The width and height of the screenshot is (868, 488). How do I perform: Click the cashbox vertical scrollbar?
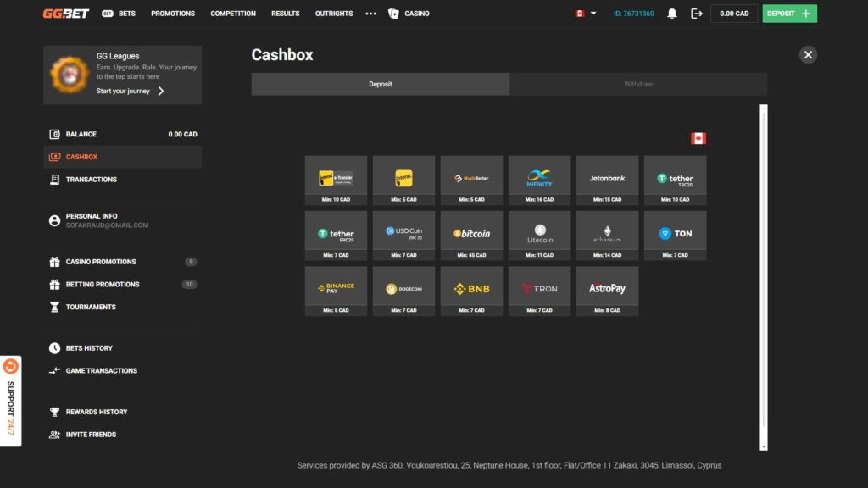pos(763,271)
